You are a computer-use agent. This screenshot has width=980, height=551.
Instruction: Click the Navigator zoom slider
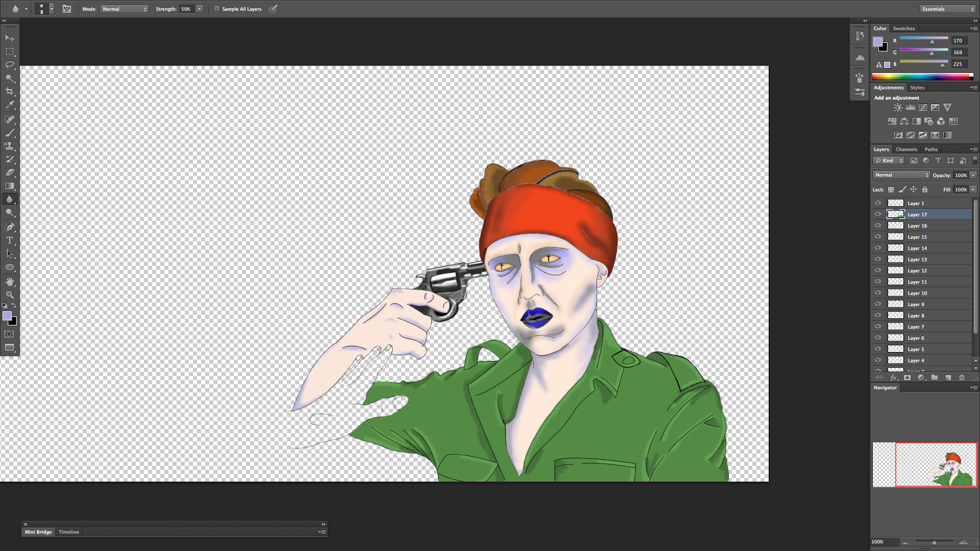(934, 542)
